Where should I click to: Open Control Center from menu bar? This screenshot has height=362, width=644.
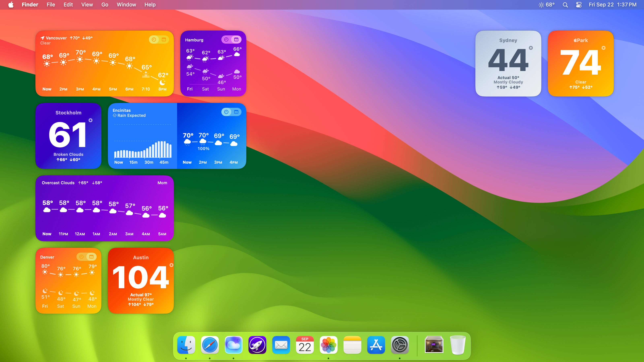point(579,5)
